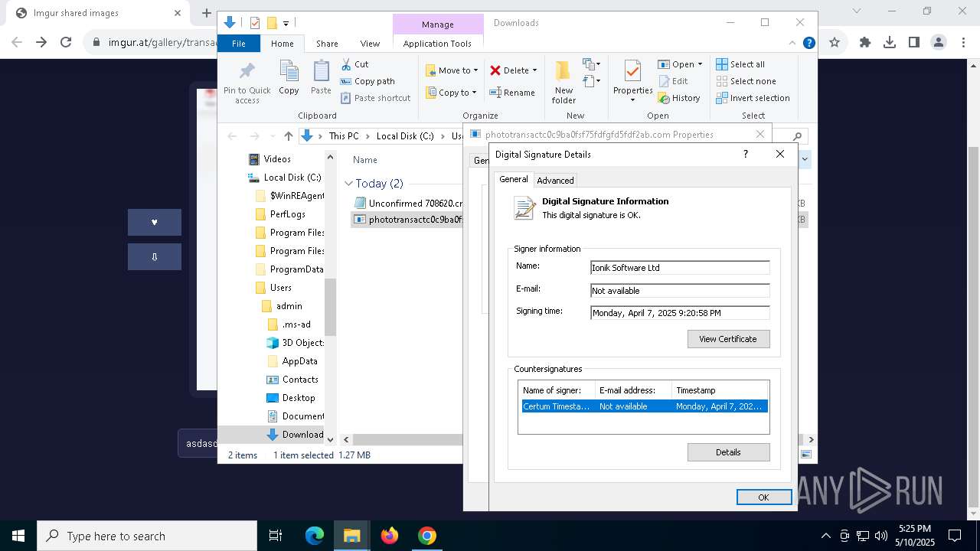The width and height of the screenshot is (980, 551).
Task: Open the ribbon Properties icon
Action: 632,73
